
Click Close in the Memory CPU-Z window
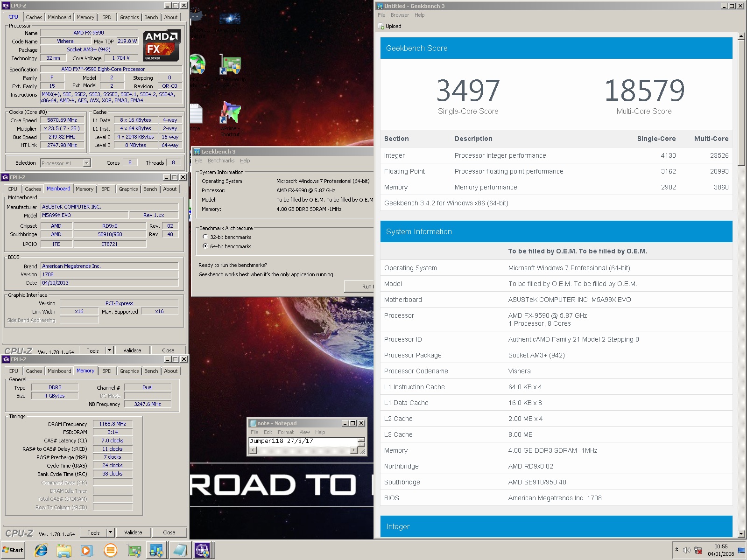[x=169, y=532]
